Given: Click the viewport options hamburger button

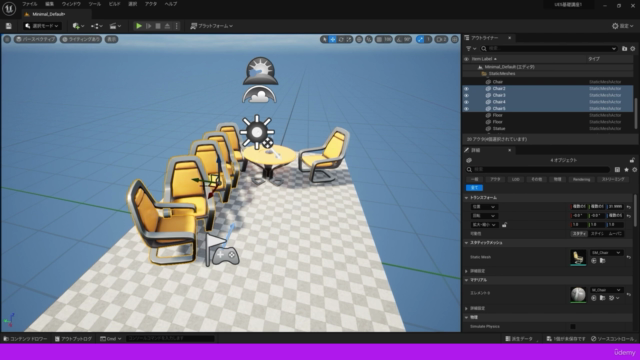Looking at the screenshot, I should (7, 39).
